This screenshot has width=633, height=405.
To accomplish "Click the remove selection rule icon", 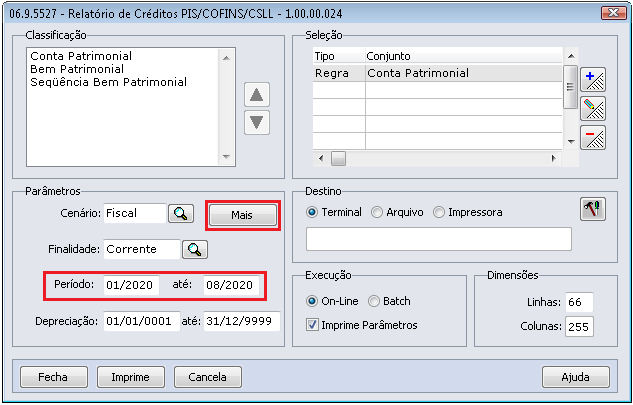I will point(593,138).
